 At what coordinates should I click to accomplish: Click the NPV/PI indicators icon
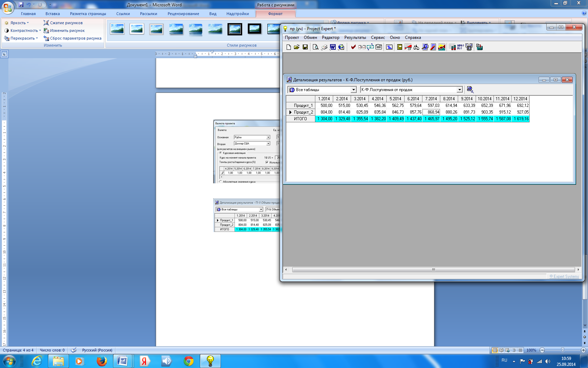[x=461, y=47]
